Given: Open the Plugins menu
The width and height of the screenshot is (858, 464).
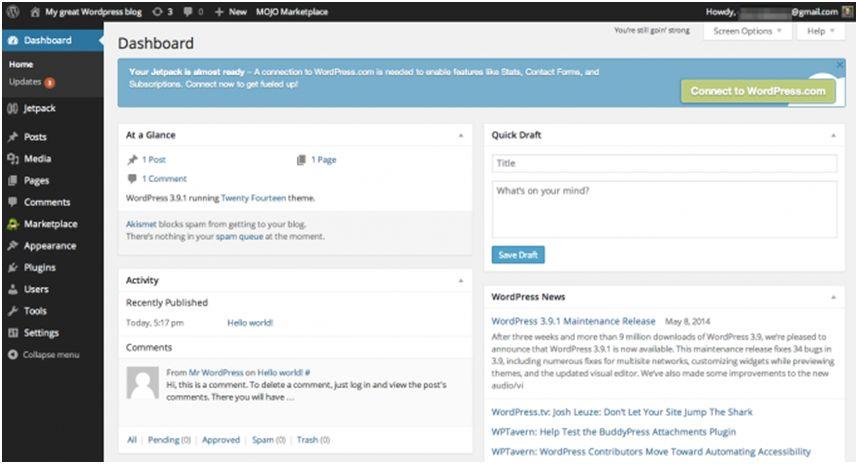Looking at the screenshot, I should point(53,268).
